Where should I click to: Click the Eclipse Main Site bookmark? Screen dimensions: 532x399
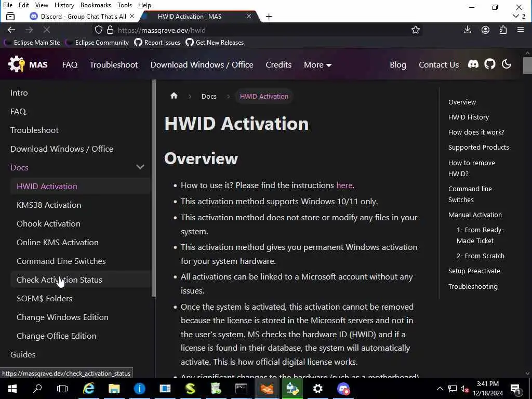[x=32, y=43]
